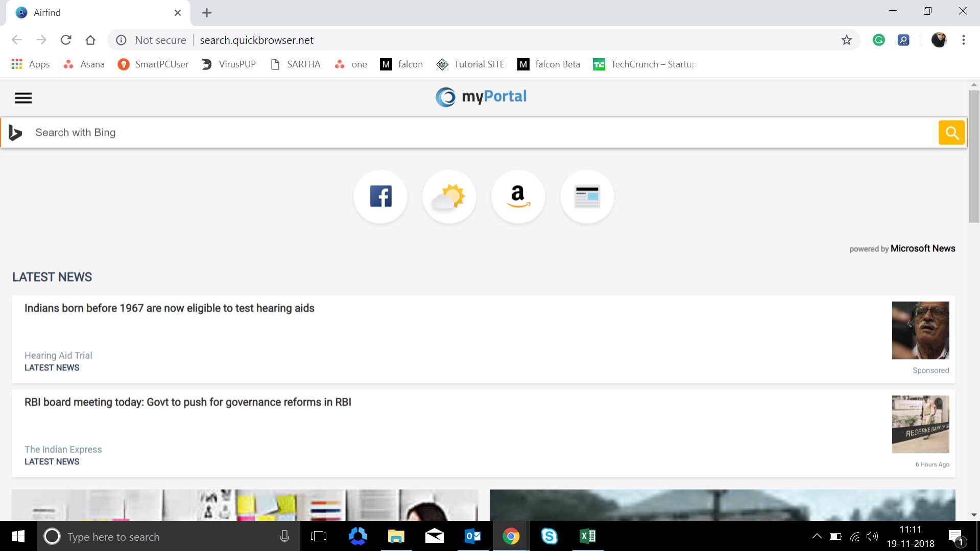
Task: Open the RBI board meeting article
Action: coord(188,402)
